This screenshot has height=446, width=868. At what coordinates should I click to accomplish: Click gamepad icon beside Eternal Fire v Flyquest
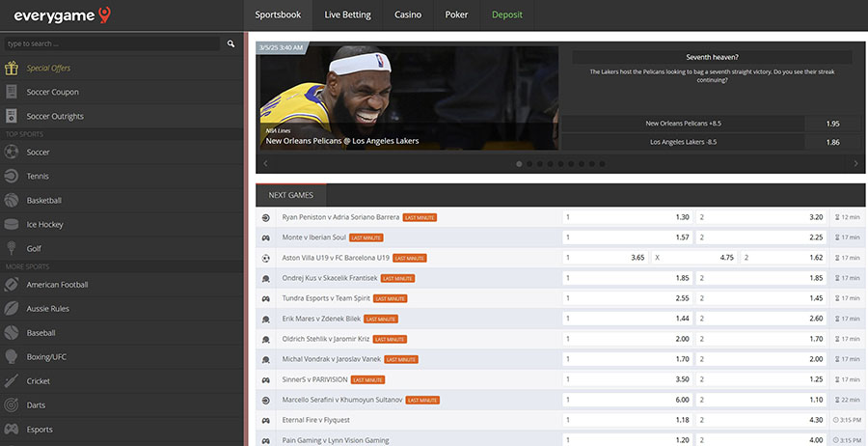coord(266,421)
